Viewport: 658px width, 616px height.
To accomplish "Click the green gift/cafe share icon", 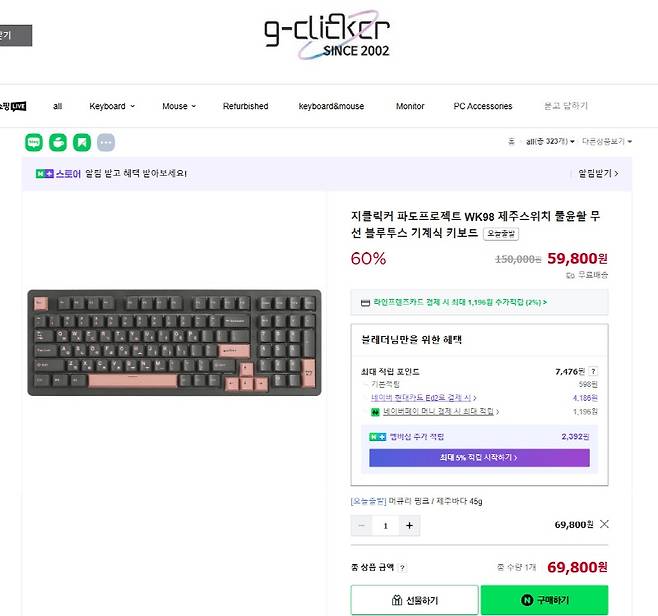I will (58, 142).
